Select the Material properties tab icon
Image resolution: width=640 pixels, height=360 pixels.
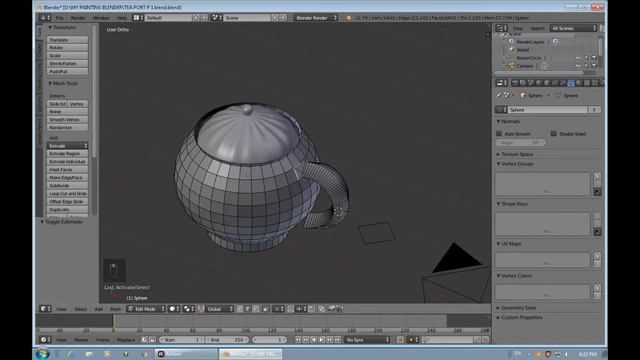[579, 83]
